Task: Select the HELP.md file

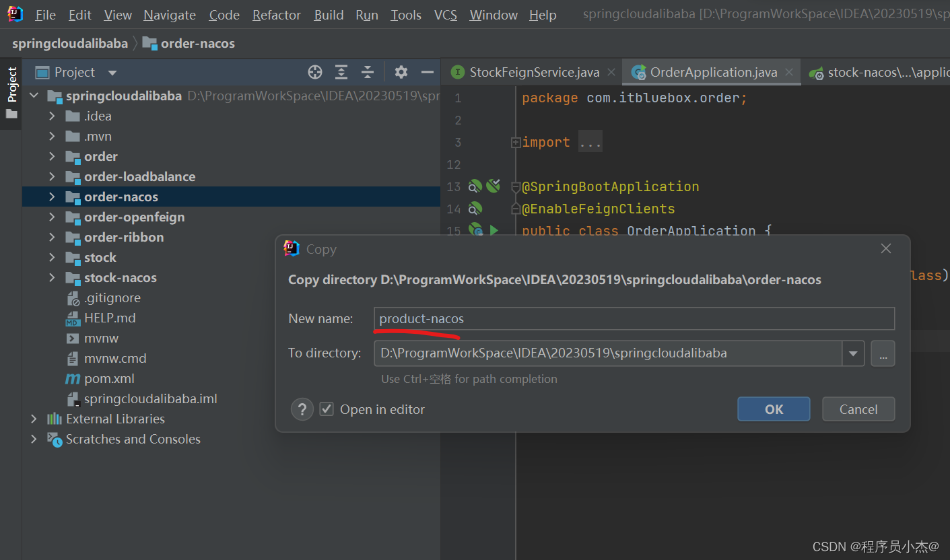Action: coord(110,318)
